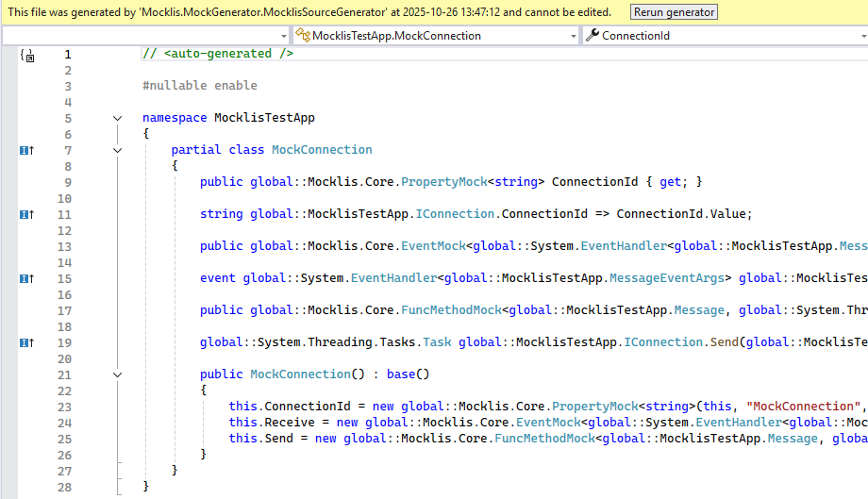The image size is (868, 499).
Task: Click the generated file info bar message
Action: coord(309,12)
